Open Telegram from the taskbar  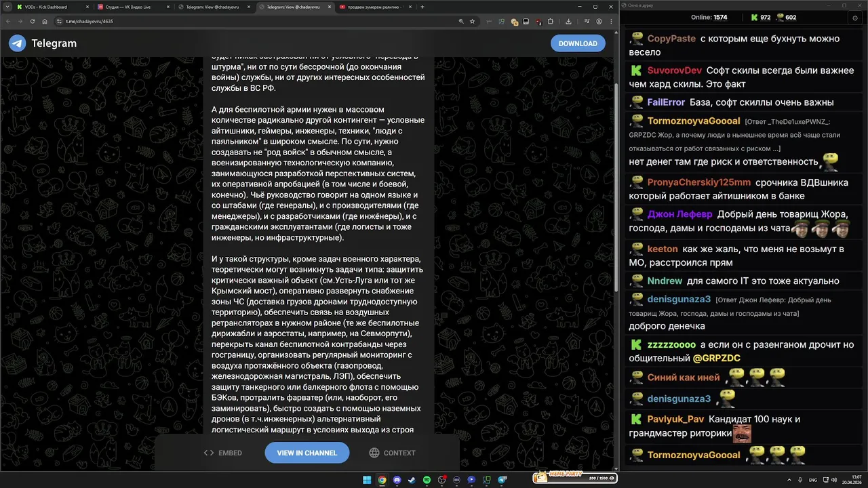[502, 480]
